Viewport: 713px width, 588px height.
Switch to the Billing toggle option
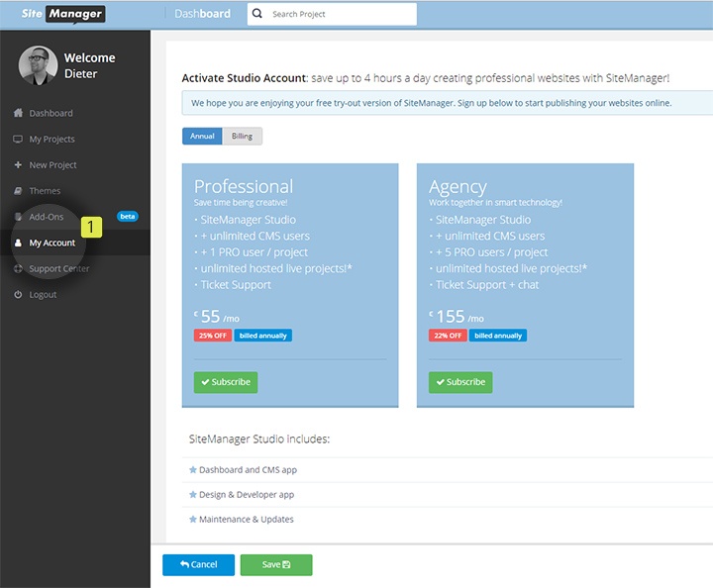point(242,136)
